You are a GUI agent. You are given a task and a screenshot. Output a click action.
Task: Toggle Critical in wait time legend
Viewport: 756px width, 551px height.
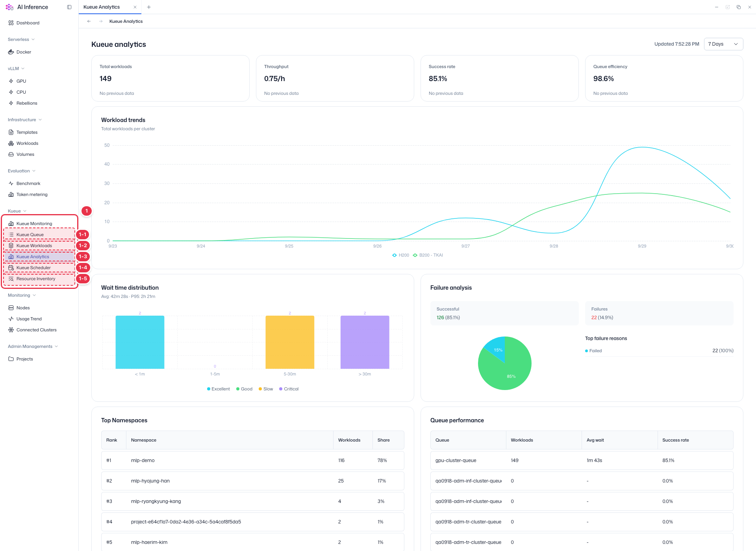tap(289, 389)
